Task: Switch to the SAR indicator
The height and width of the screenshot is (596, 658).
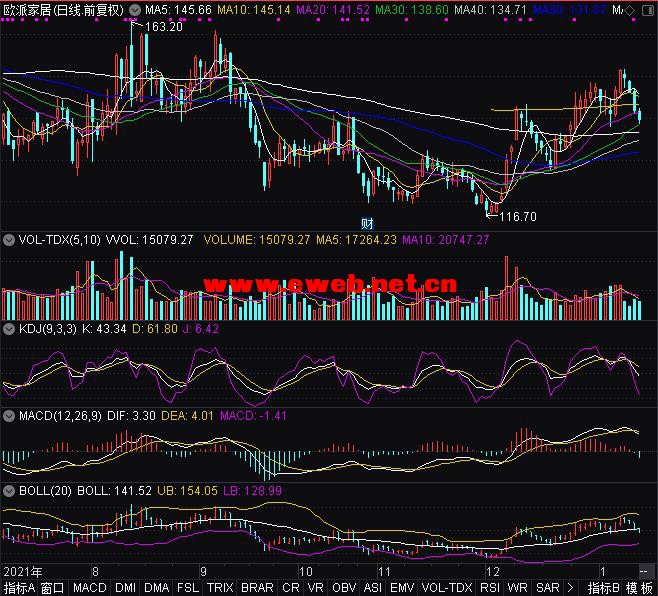Action: (547, 588)
